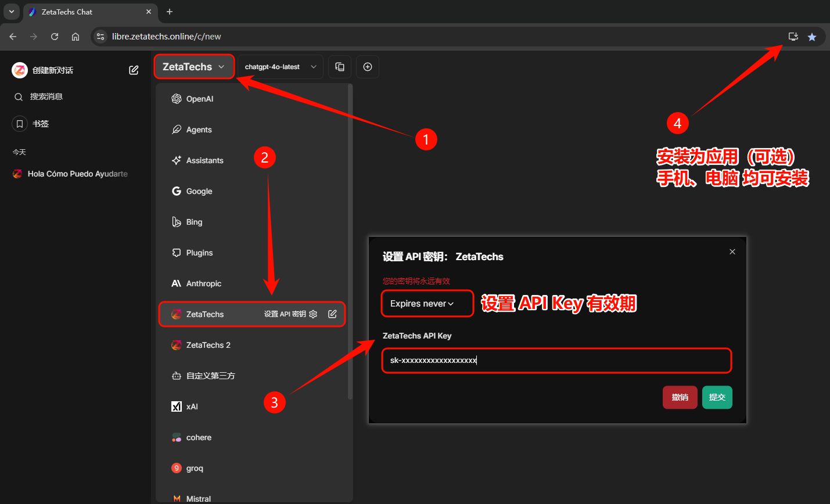Click browser back arrow
Screen dimensions: 830x504
click(x=13, y=37)
